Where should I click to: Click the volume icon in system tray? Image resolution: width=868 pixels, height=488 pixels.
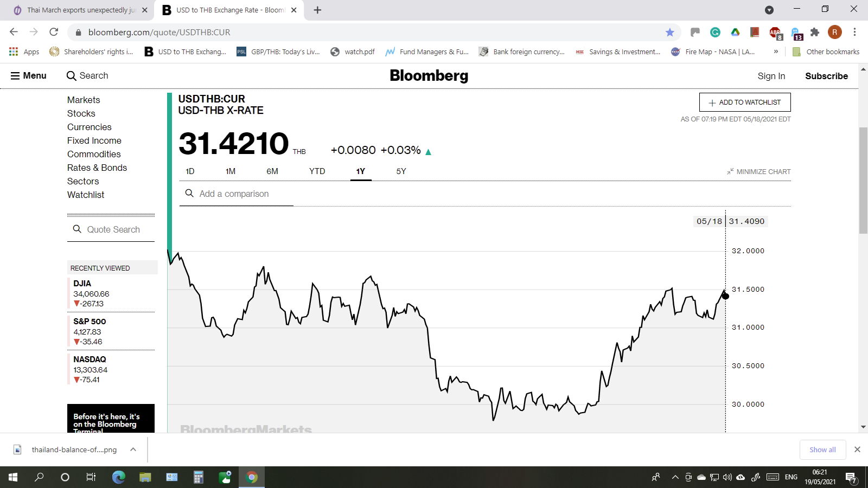[x=727, y=477]
